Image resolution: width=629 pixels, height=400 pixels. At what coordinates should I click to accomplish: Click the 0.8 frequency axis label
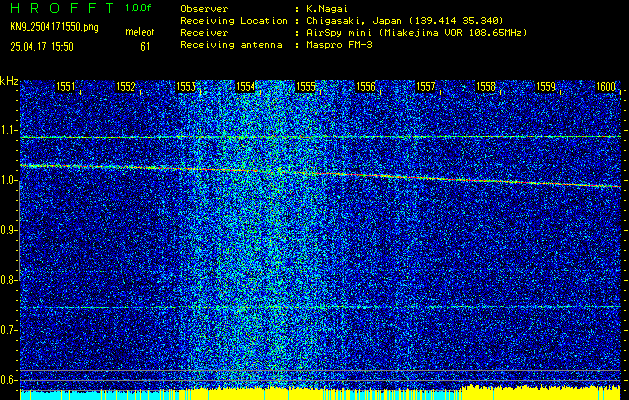click(x=8, y=280)
